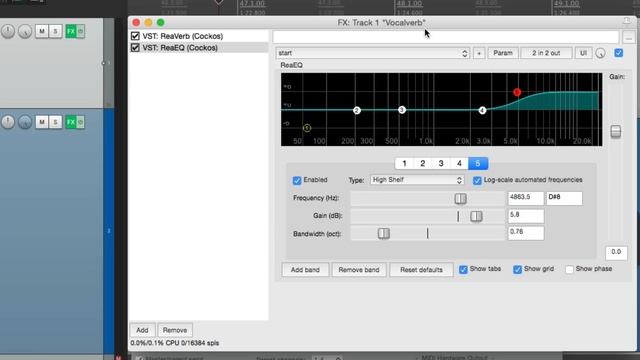
Task: Click the Param button
Action: tap(503, 53)
